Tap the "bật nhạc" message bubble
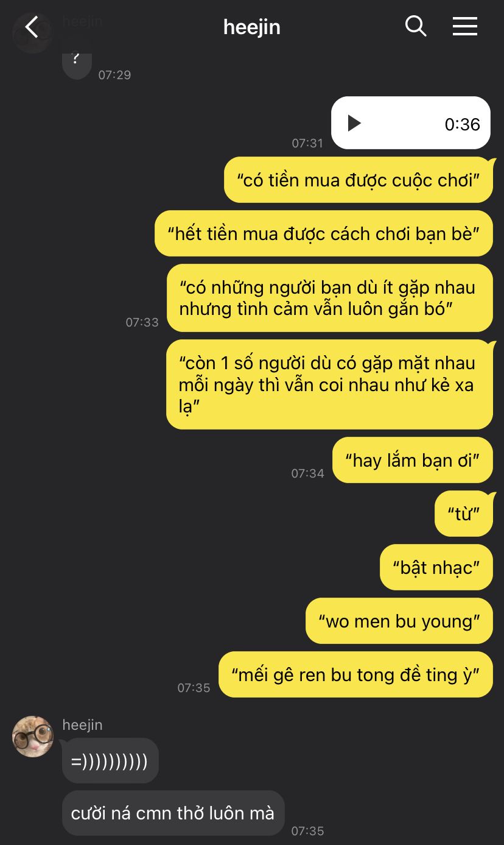 pyautogui.click(x=436, y=567)
